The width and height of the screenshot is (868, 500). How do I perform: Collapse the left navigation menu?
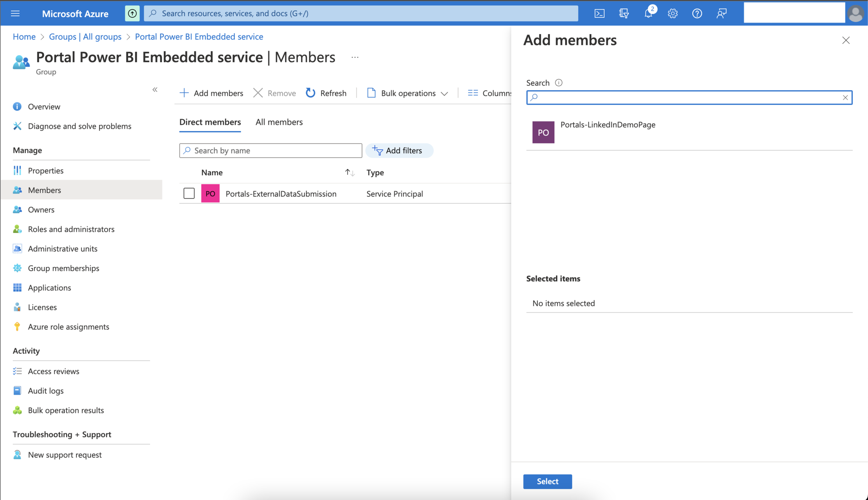(155, 90)
